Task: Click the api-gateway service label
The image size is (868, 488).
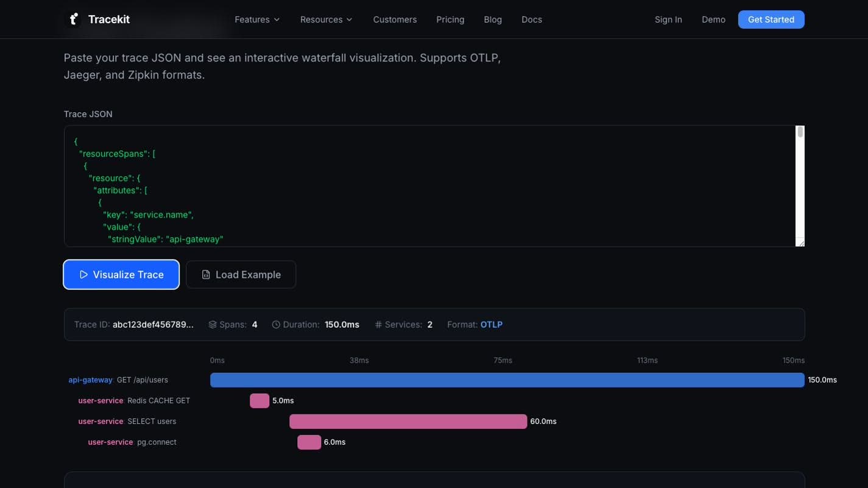Action: click(90, 380)
